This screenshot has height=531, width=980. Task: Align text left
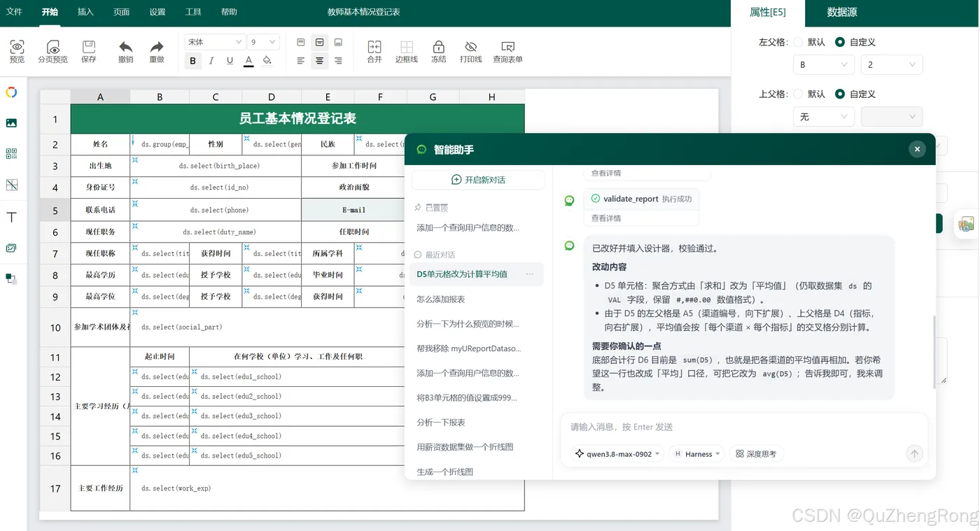(x=301, y=61)
